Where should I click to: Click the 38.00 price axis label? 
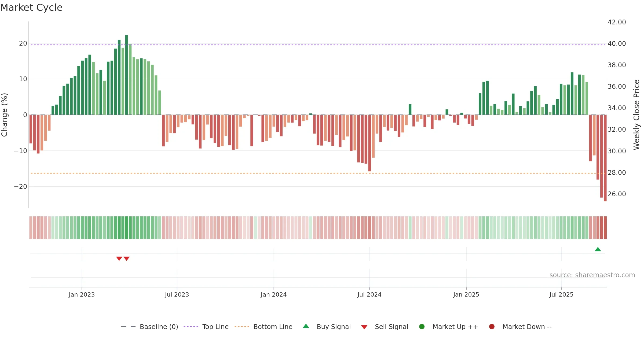617,65
